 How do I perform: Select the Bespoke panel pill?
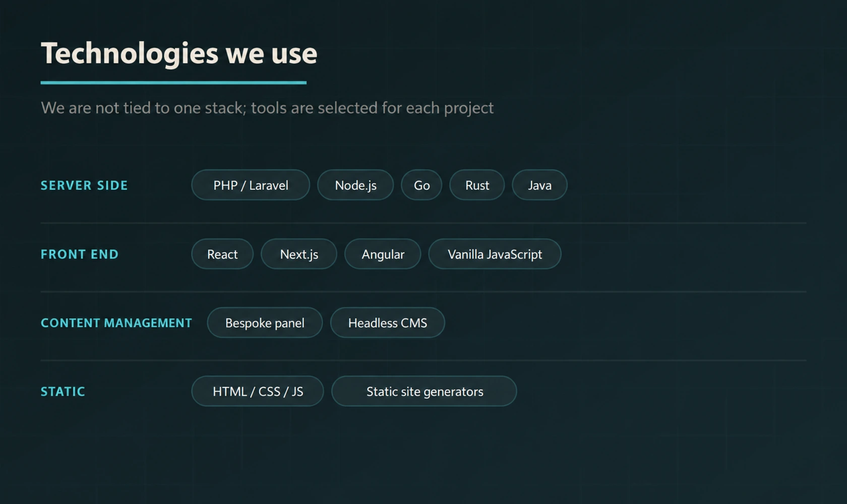click(x=265, y=323)
